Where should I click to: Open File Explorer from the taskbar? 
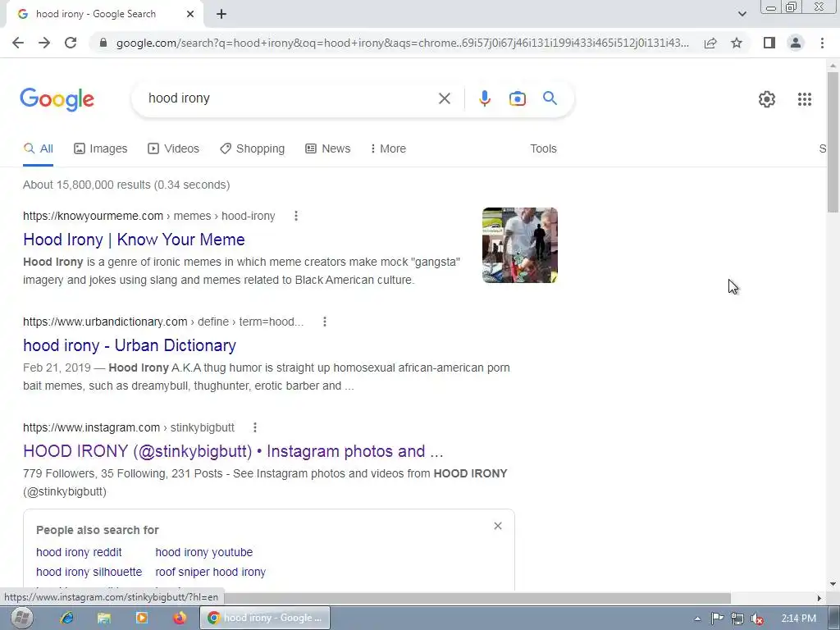click(104, 618)
